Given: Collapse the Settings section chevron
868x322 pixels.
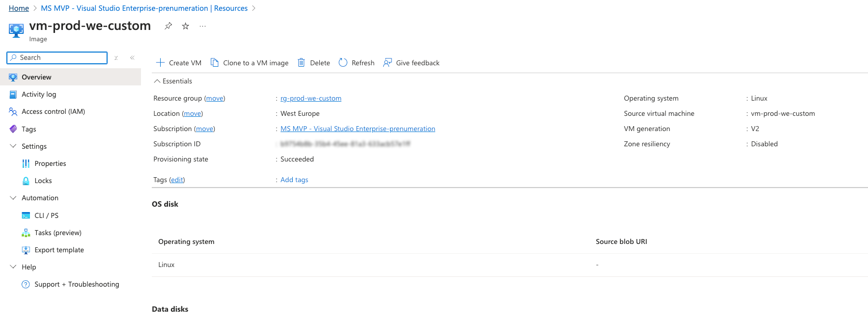Looking at the screenshot, I should (13, 146).
